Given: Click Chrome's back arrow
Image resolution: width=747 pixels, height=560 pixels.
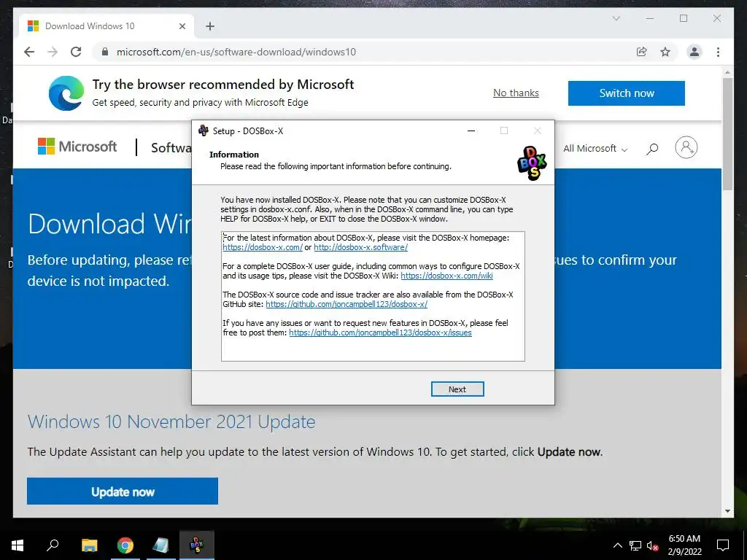Looking at the screenshot, I should tap(29, 52).
